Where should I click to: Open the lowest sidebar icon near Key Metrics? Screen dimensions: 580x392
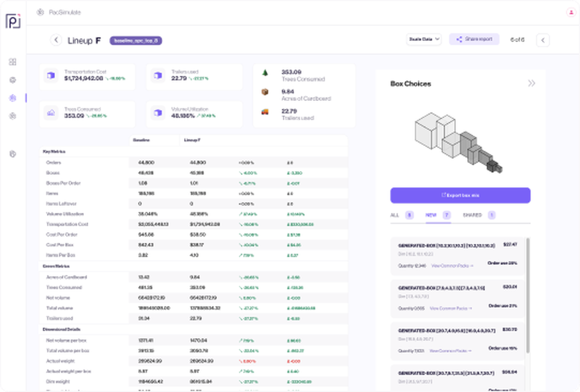13,154
